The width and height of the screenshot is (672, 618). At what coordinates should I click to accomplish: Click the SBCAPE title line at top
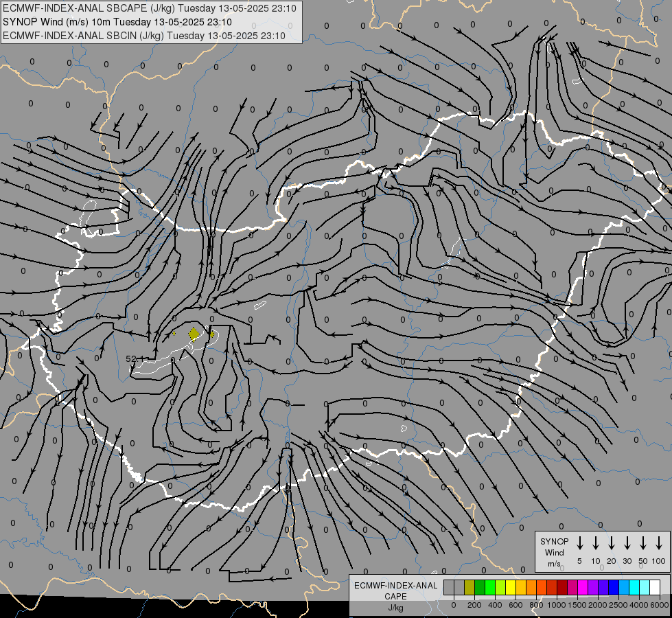coord(150,8)
